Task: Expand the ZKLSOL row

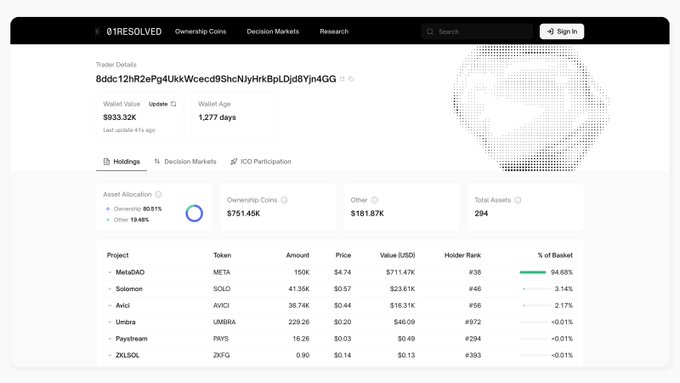Action: [x=109, y=355]
